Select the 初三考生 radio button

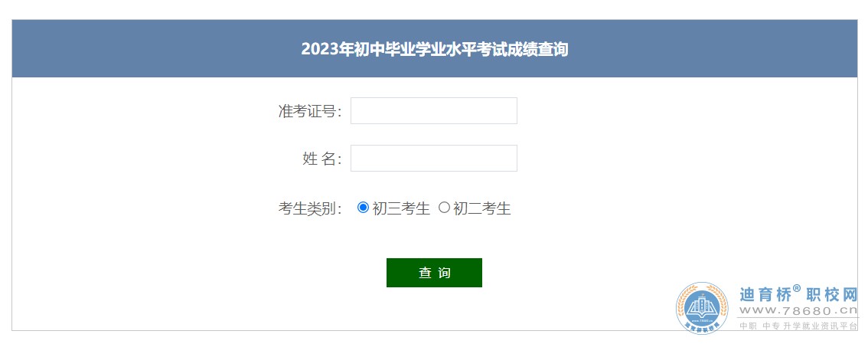tap(363, 208)
